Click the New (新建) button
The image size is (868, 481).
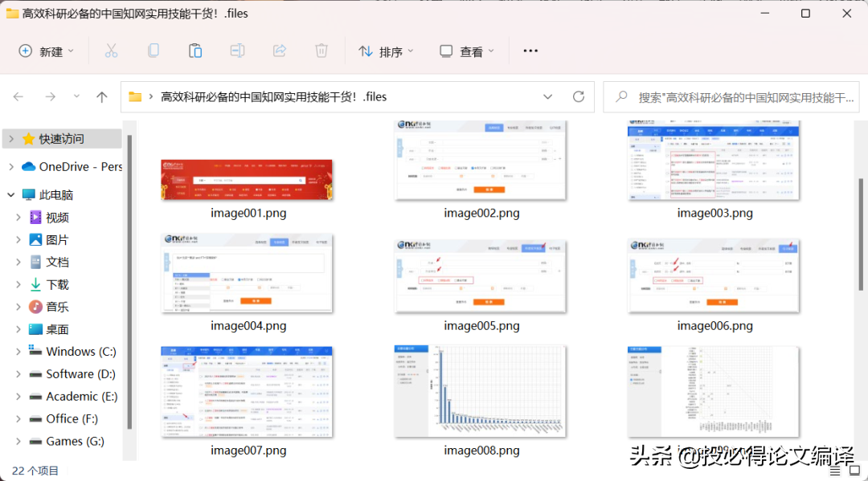[x=46, y=51]
